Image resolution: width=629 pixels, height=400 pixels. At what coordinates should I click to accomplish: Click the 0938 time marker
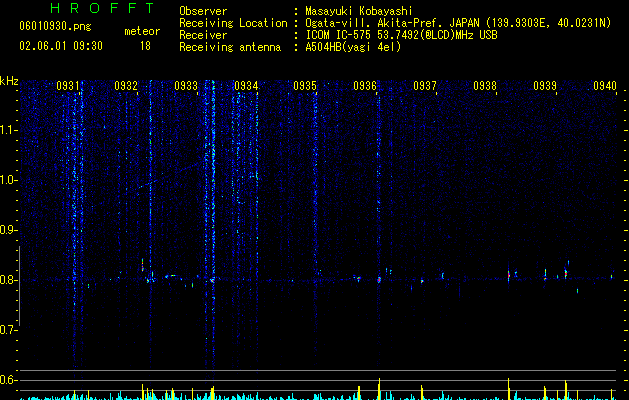[485, 86]
